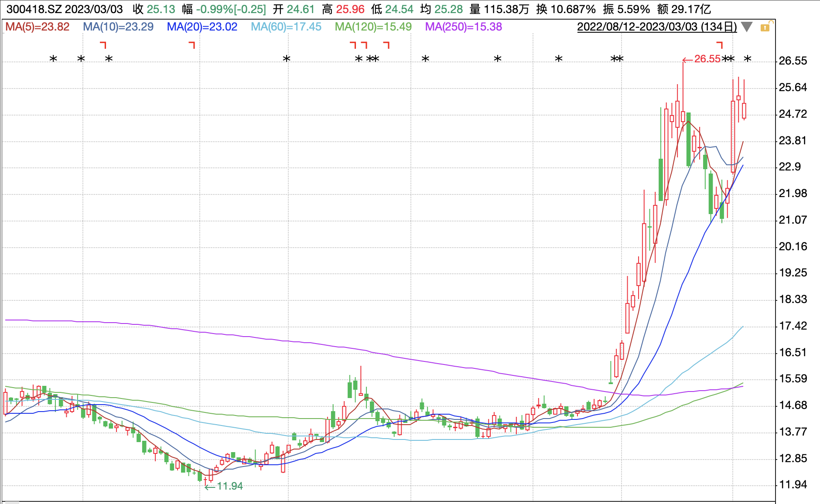Click the leftmost red corner marker

click(103, 45)
